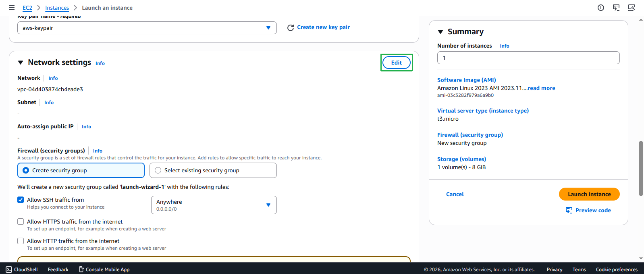The width and height of the screenshot is (644, 274).
Task: Click the CloudShell terminal icon
Action: [x=9, y=269]
